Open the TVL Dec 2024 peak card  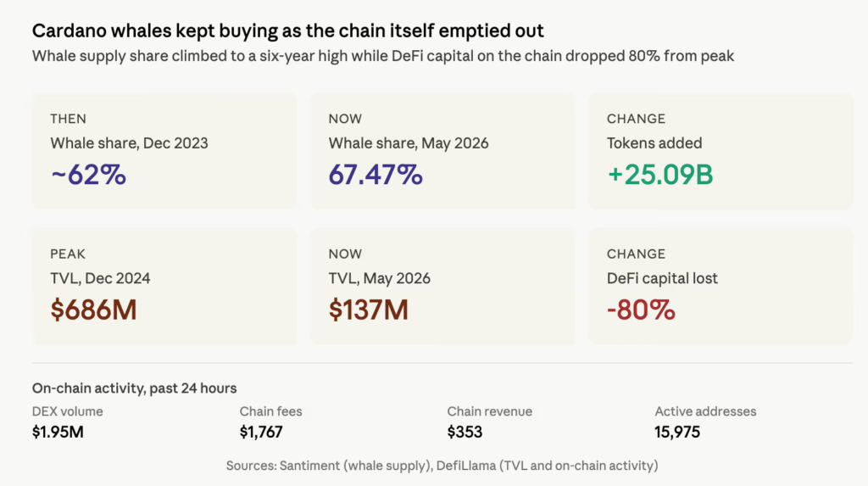(x=164, y=287)
